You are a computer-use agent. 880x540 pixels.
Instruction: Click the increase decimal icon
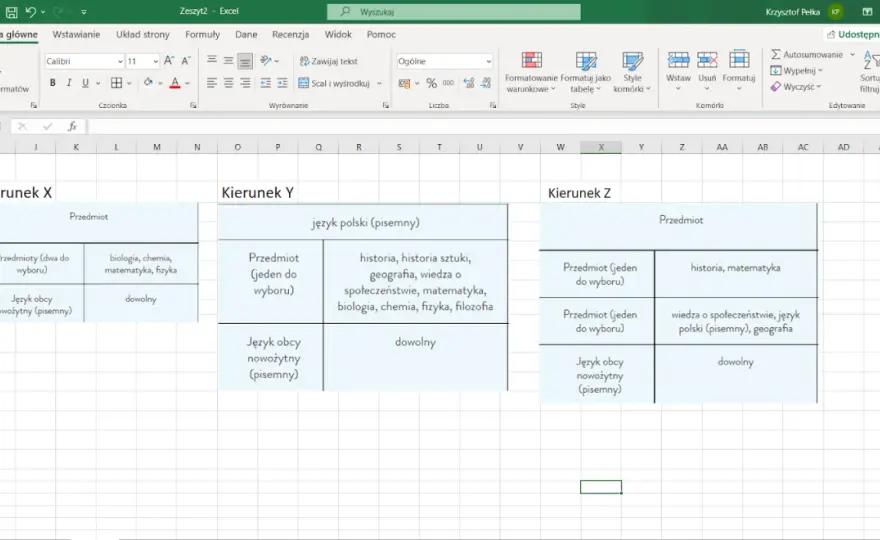click(469, 83)
